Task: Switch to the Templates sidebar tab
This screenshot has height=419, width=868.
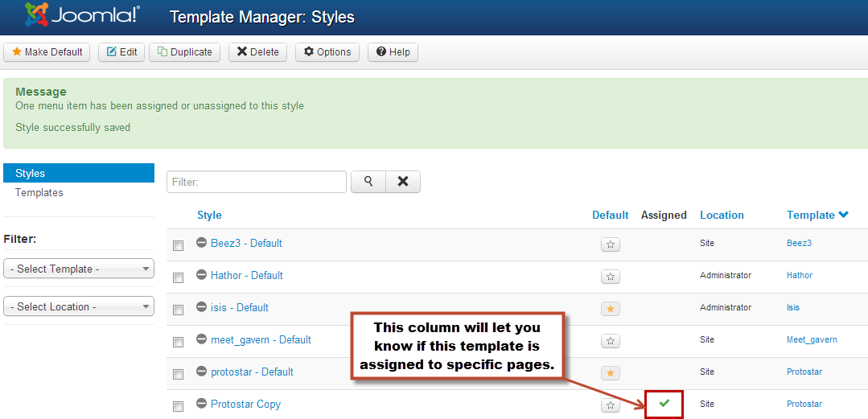Action: (39, 193)
